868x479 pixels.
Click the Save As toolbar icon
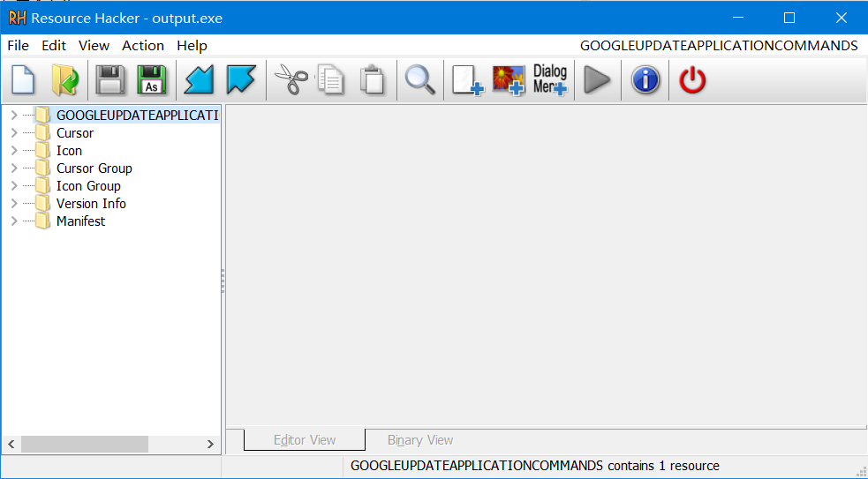152,80
